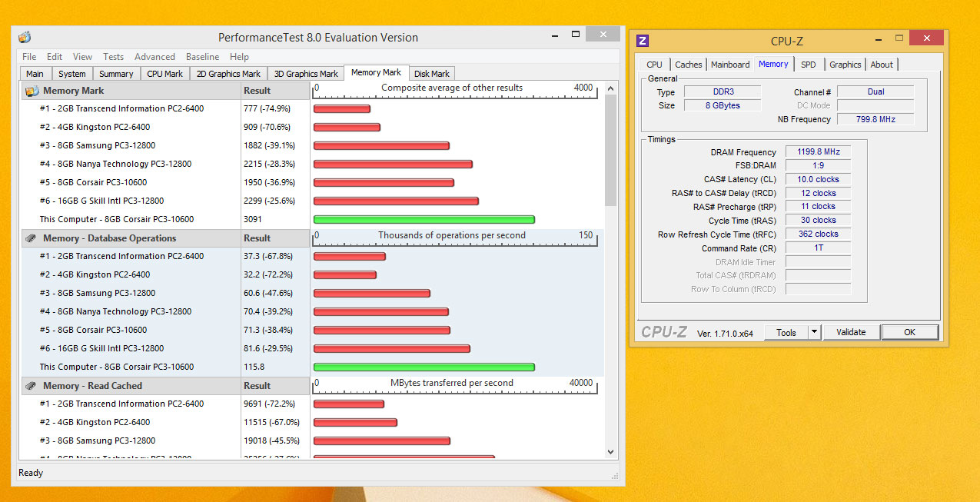Click the DRAM Frequency value field

point(818,152)
